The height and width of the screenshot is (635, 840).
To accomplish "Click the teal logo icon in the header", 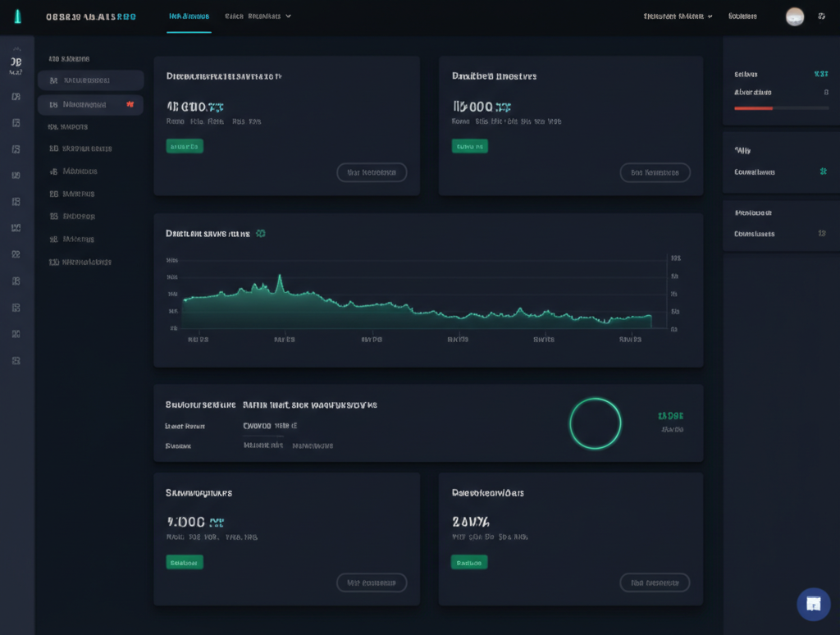I will 17,16.
